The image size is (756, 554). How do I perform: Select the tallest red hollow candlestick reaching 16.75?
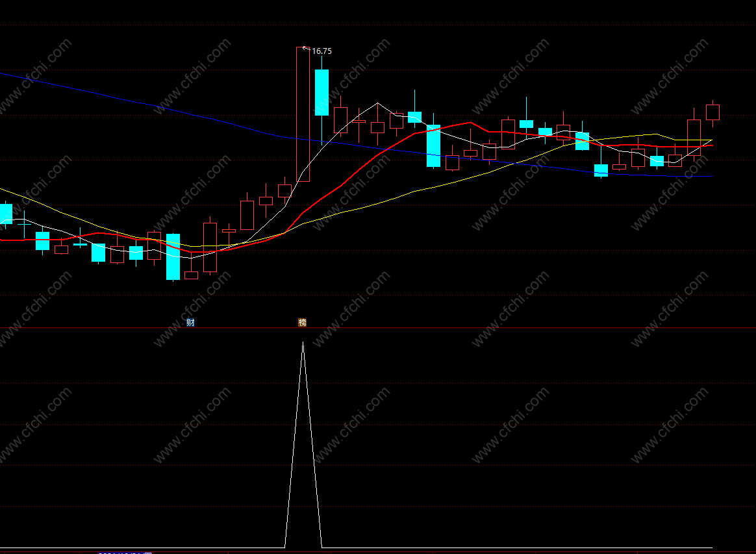point(303,114)
